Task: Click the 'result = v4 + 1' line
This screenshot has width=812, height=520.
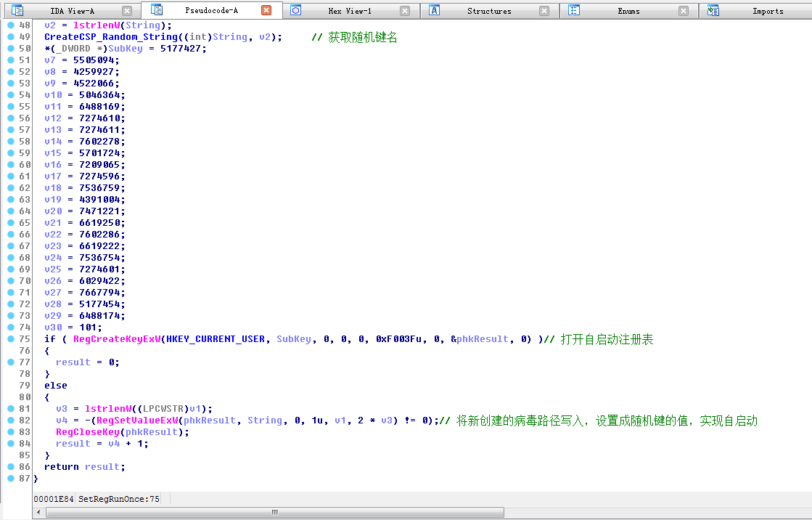Action: (102, 444)
